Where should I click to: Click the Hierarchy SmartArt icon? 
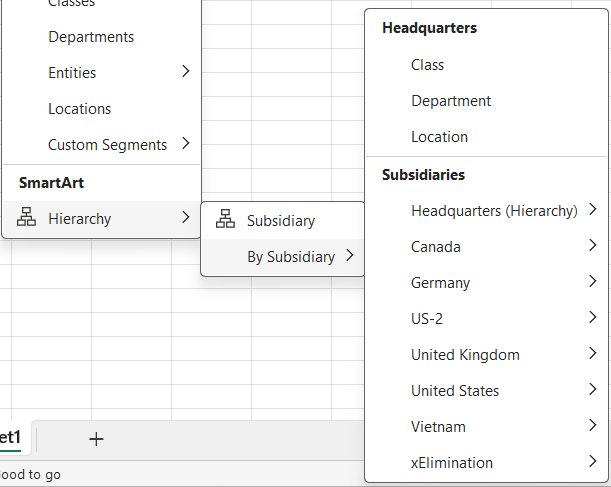pos(28,218)
